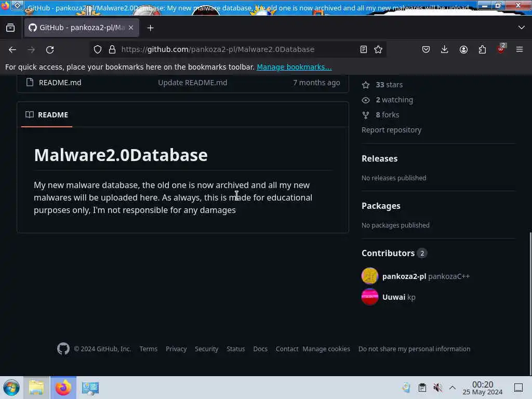Open the Security footer link
The image size is (532, 399).
pos(207,349)
